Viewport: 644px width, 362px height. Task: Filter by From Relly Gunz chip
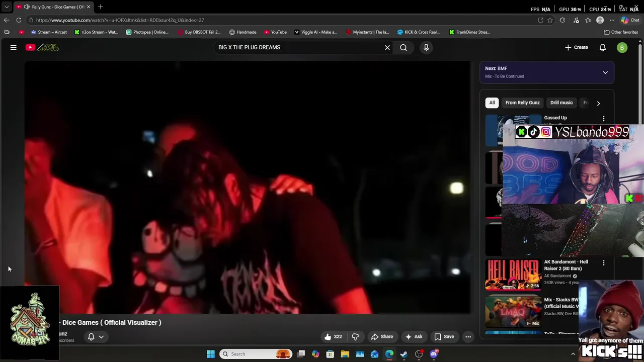point(522,103)
